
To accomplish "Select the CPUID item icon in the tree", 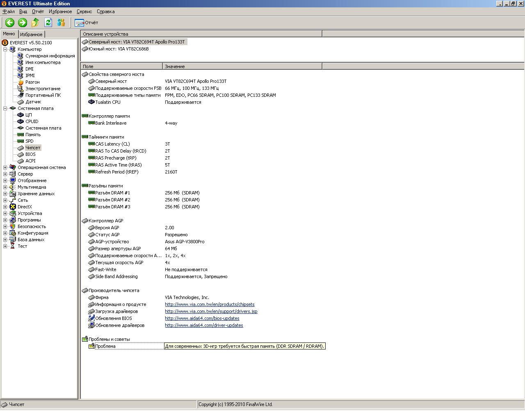I will pos(21,121).
